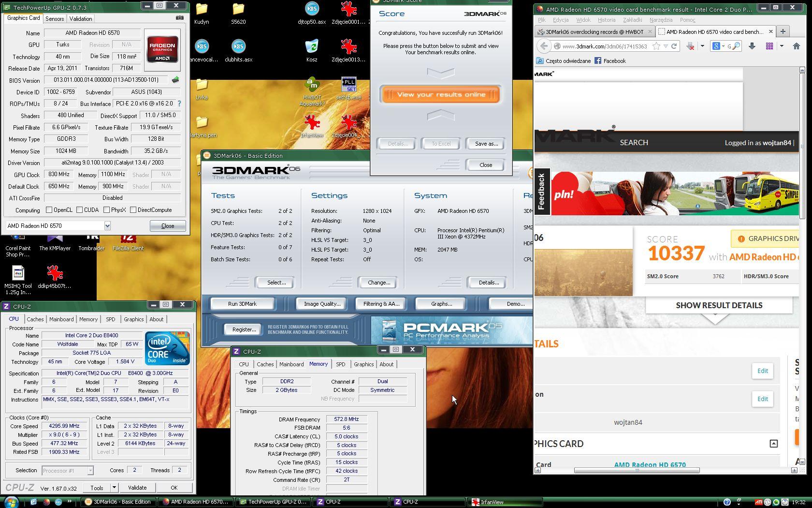
Task: Click the Bus Interface question mark icon
Action: [x=179, y=104]
